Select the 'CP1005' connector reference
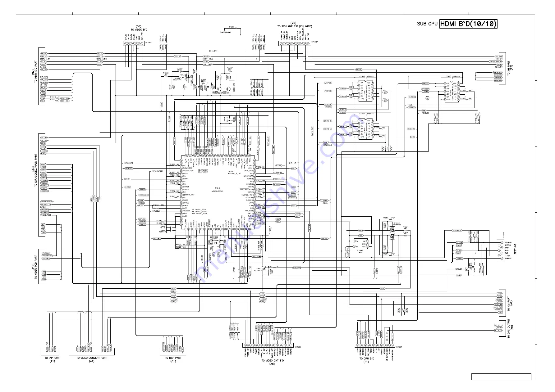This screenshot has width=555, height=392. point(148,42)
